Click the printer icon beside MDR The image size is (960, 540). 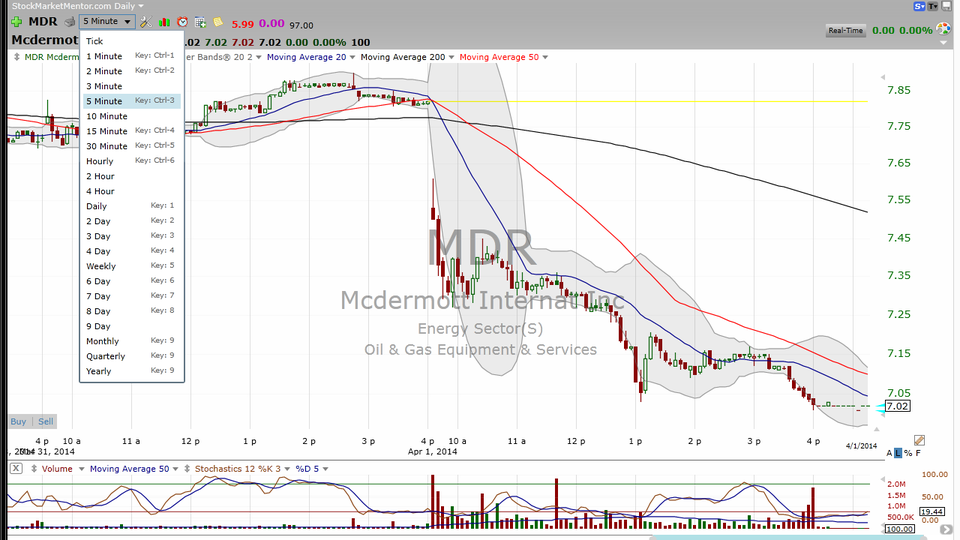(70, 22)
